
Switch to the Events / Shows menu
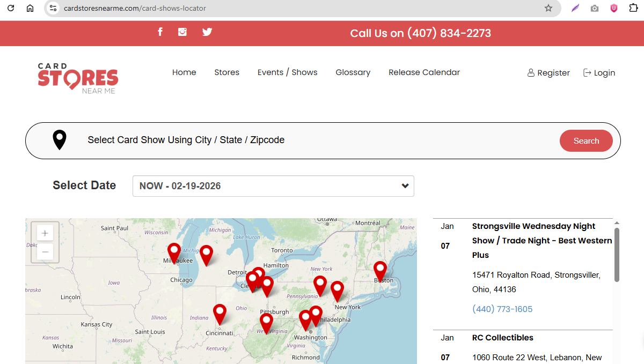pos(287,72)
